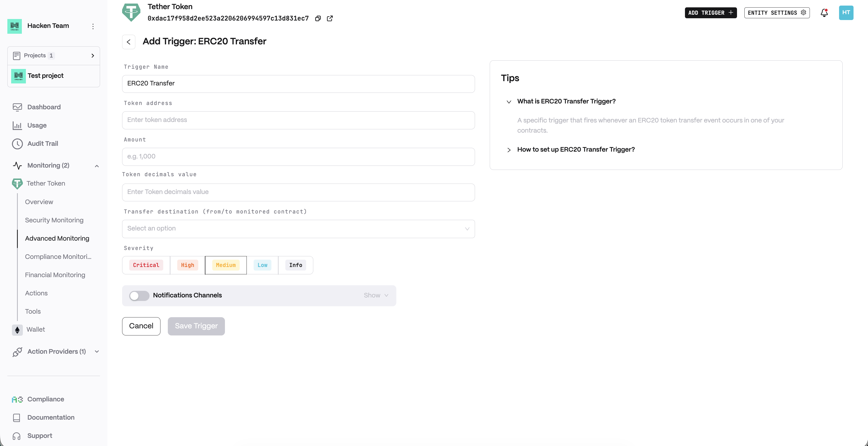The width and height of the screenshot is (868, 446).
Task: Open Security Monitoring in the sidebar
Action: tap(54, 220)
